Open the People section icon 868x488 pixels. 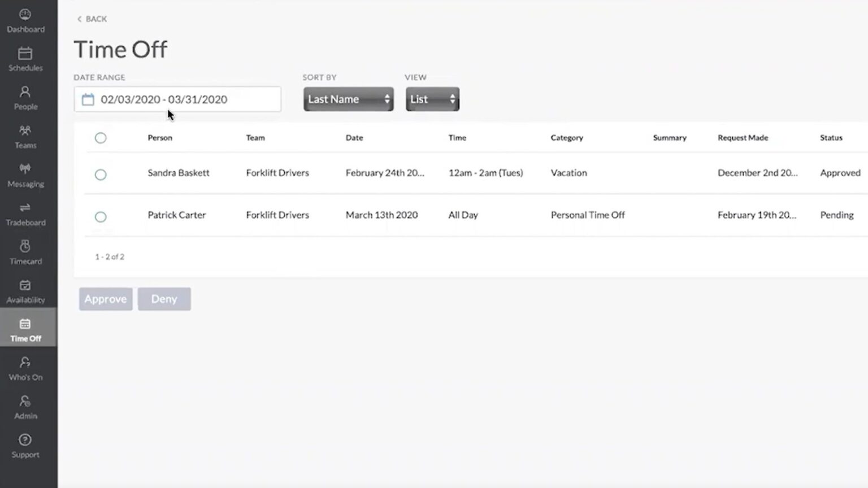[x=25, y=92]
